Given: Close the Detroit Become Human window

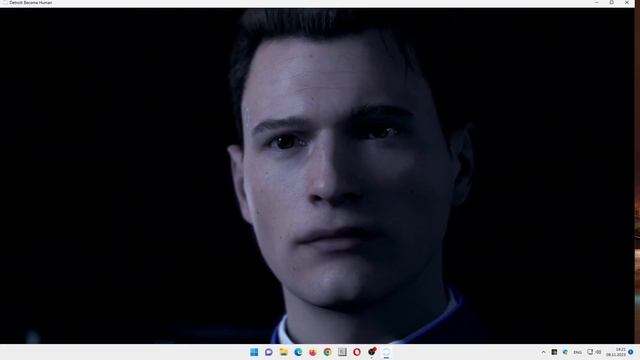Looking at the screenshot, I should (627, 2).
